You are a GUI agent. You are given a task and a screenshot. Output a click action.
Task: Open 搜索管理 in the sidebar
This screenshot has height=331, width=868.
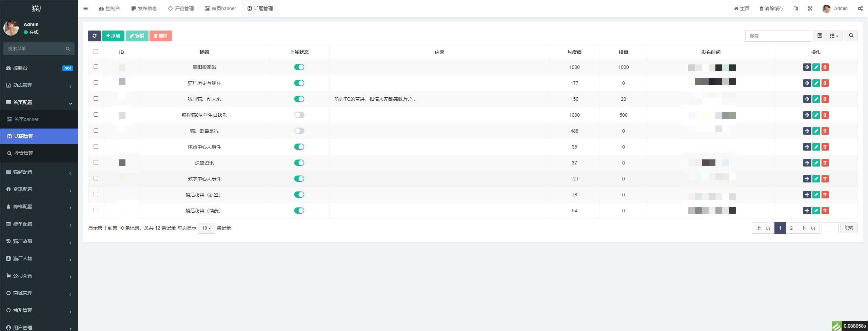pos(24,153)
